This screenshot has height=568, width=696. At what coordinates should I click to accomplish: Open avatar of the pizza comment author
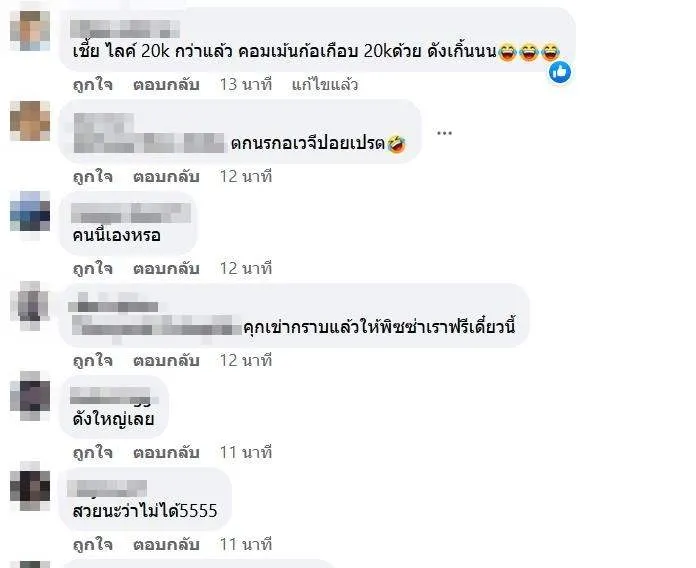pos(30,305)
